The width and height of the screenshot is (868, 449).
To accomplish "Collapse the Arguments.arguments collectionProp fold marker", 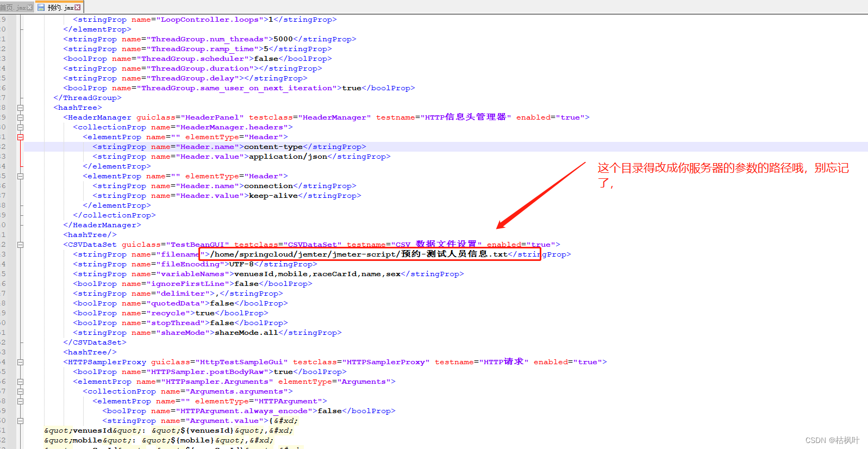I will point(20,391).
